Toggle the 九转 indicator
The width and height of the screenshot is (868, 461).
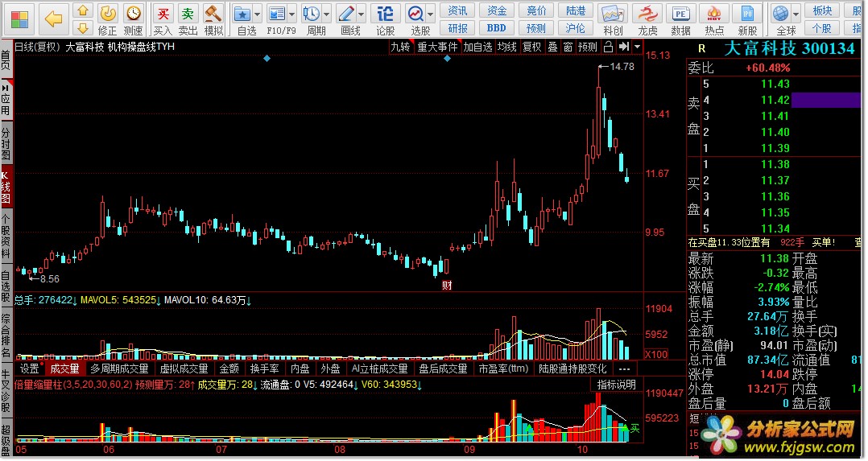(x=400, y=47)
